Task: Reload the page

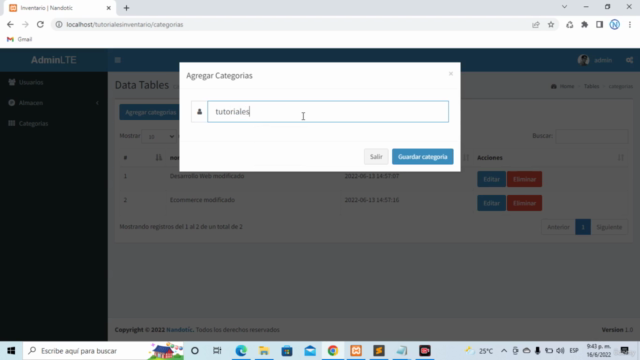Action: coord(40,24)
